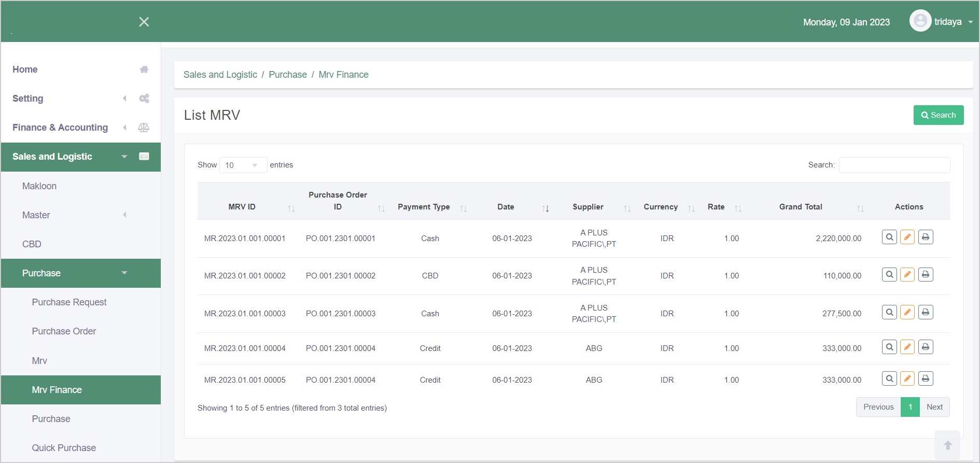
Task: Print MRV MR.2023.01.001.00003 using printer icon
Action: pyautogui.click(x=926, y=313)
